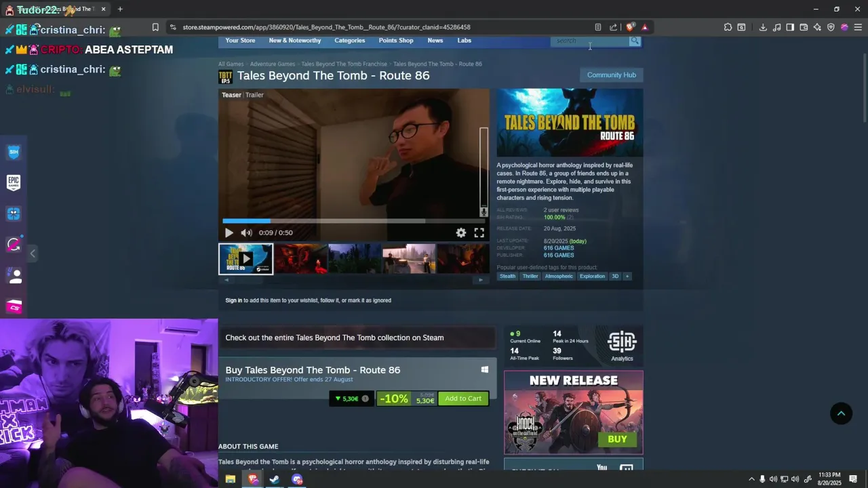This screenshot has width=868, height=488.
Task: Open File Explorer from the taskbar
Action: tap(231, 479)
